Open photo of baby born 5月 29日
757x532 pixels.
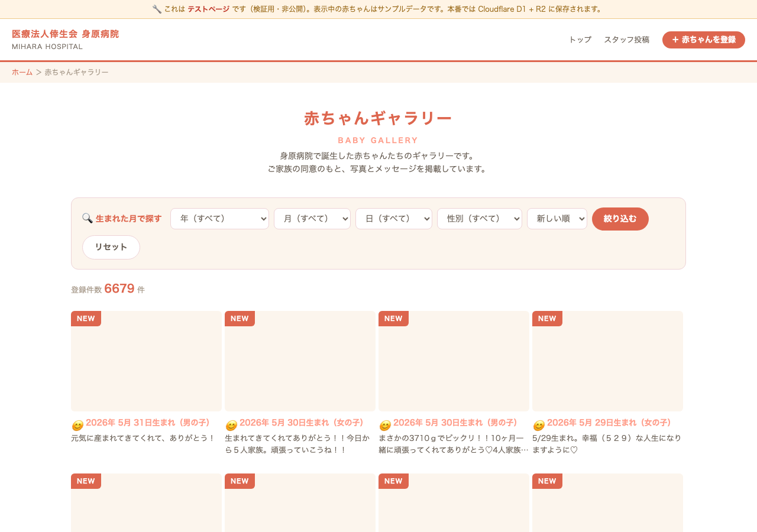click(607, 361)
